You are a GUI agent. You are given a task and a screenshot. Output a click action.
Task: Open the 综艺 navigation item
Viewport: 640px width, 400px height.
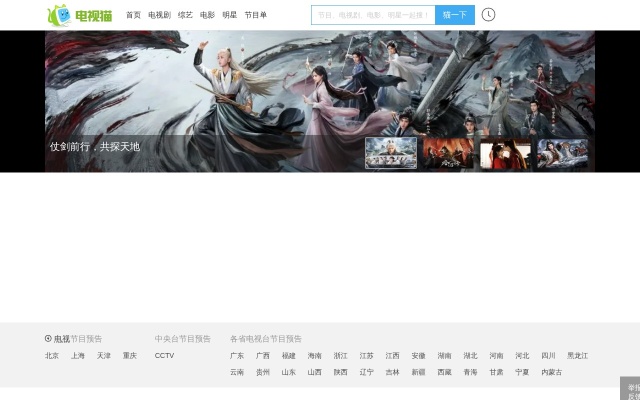[185, 15]
